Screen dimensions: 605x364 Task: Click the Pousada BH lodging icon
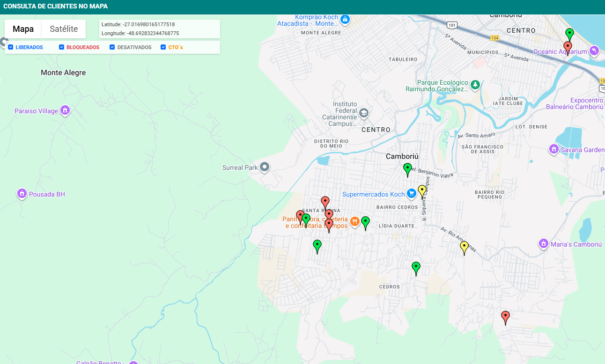[x=22, y=193]
